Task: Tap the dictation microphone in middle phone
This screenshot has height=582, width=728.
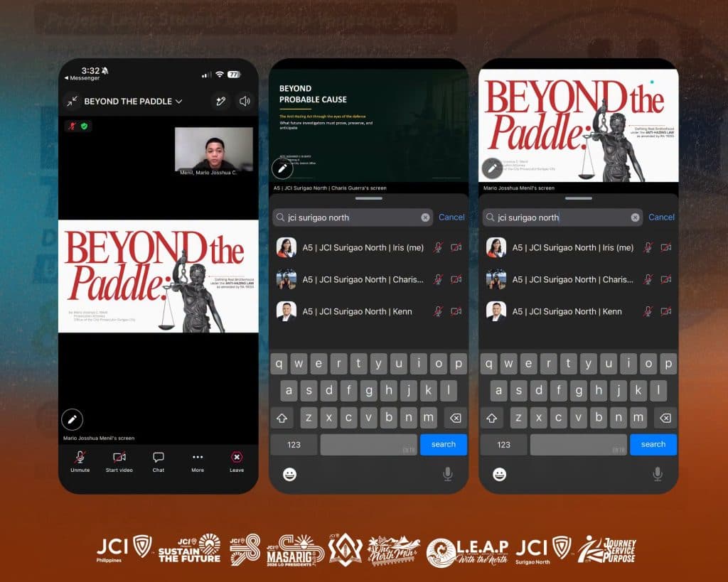Action: tap(448, 474)
